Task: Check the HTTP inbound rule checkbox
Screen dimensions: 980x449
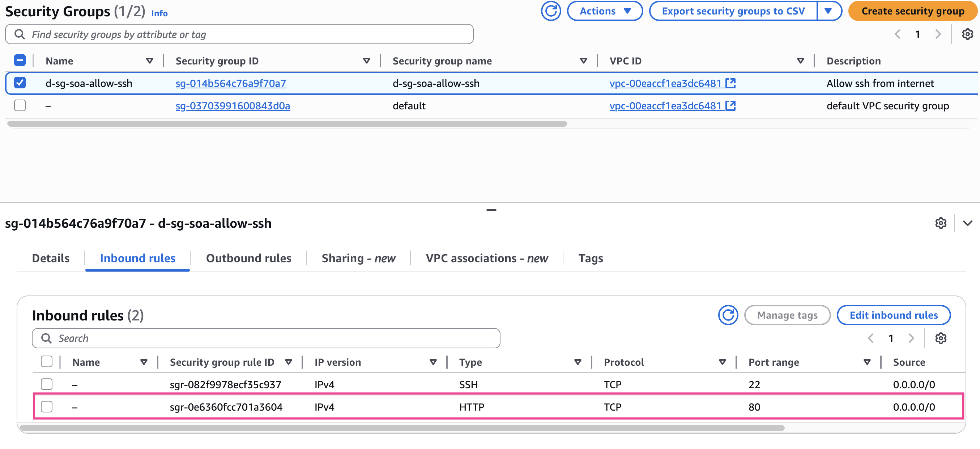Action: 46,407
